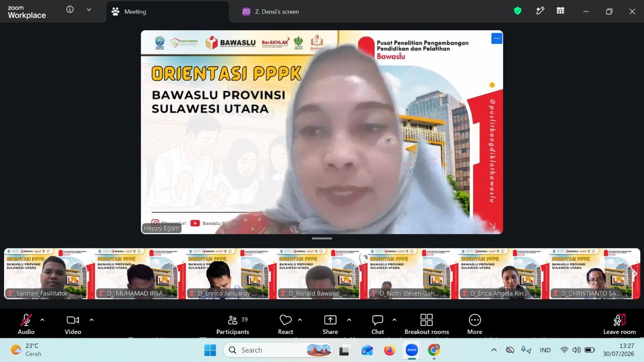Click the green encryption shield icon
Image resolution: width=644 pixels, height=362 pixels.
(x=517, y=11)
